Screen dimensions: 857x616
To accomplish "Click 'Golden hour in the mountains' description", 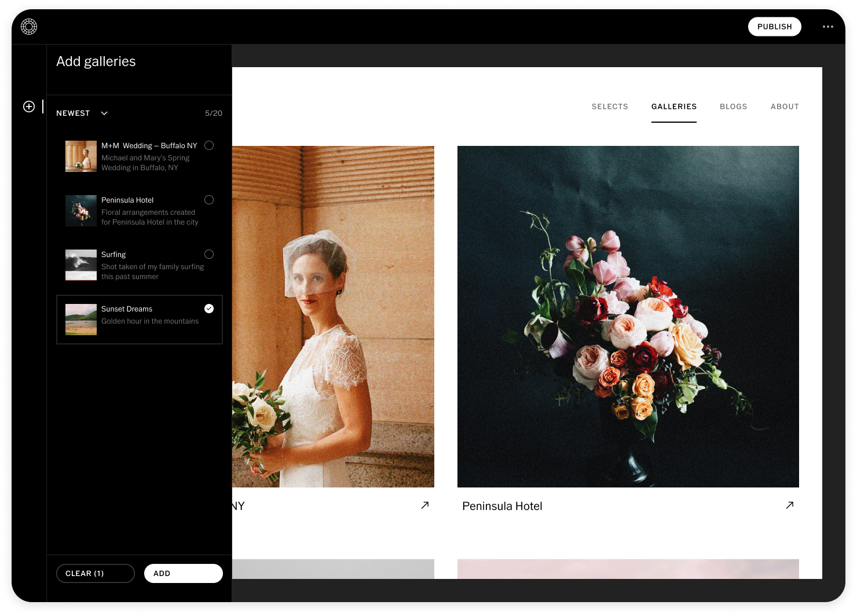I will [150, 321].
